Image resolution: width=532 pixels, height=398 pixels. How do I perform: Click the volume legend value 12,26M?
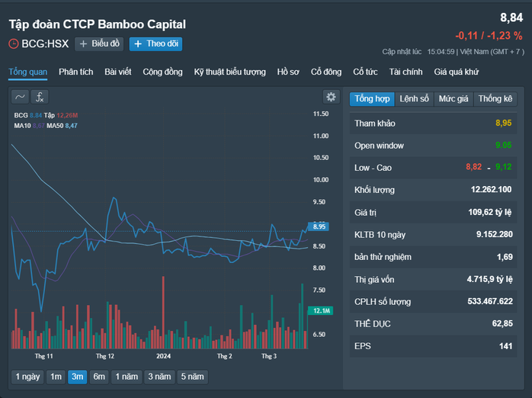tap(67, 115)
